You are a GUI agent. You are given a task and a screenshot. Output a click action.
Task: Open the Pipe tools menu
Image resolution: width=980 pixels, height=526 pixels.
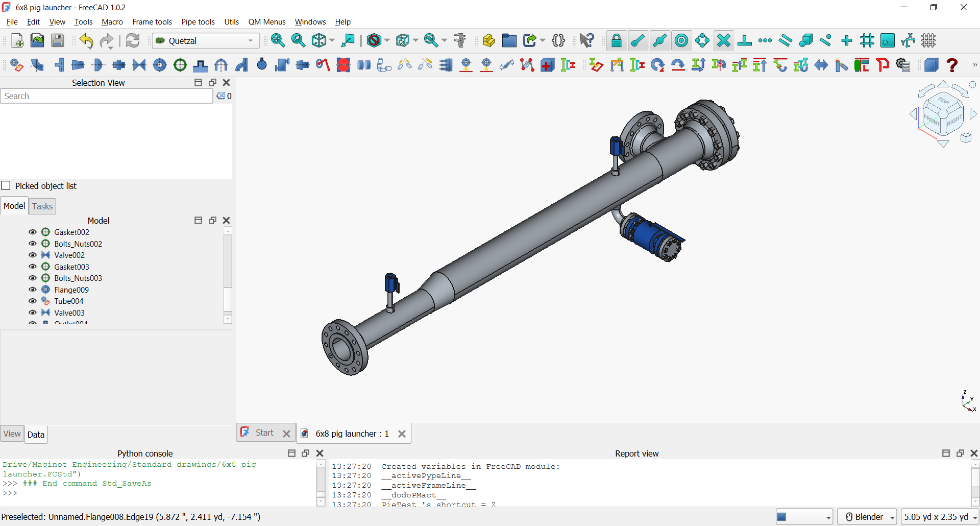pos(198,22)
